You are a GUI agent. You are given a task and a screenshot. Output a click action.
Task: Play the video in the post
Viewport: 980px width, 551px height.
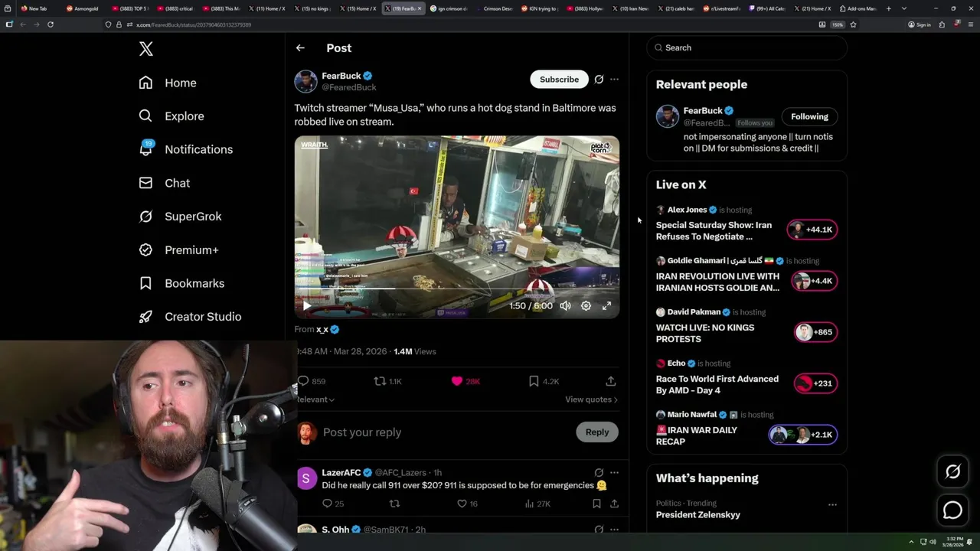[307, 306]
